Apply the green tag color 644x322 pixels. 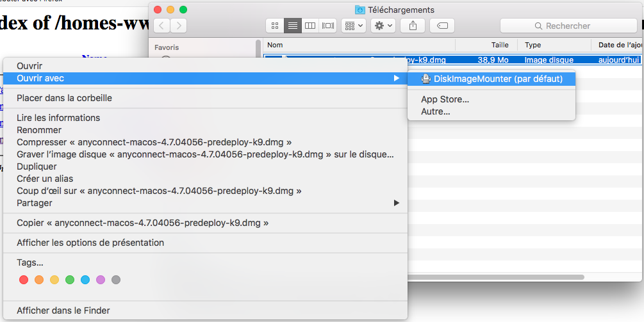70,280
